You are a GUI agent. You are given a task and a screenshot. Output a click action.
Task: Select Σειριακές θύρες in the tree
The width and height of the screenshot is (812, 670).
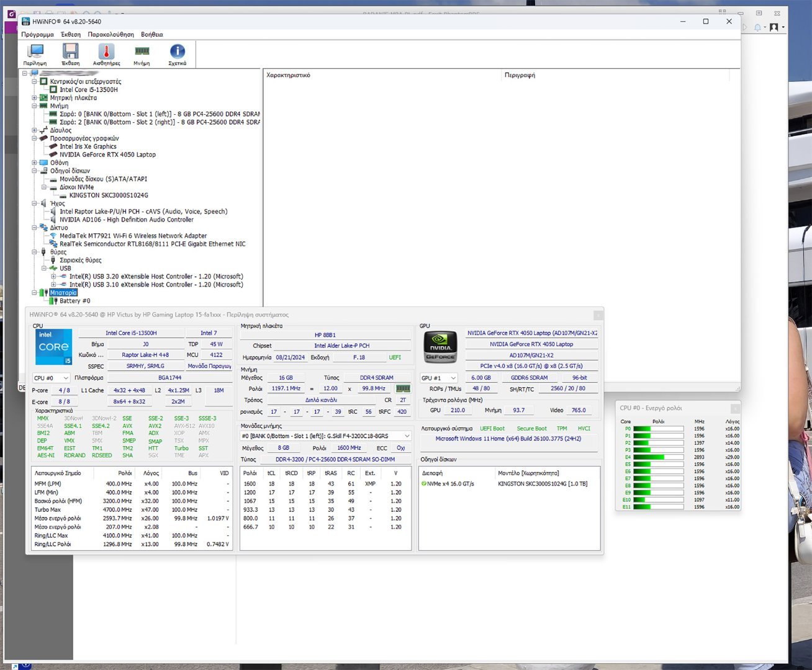tap(81, 260)
